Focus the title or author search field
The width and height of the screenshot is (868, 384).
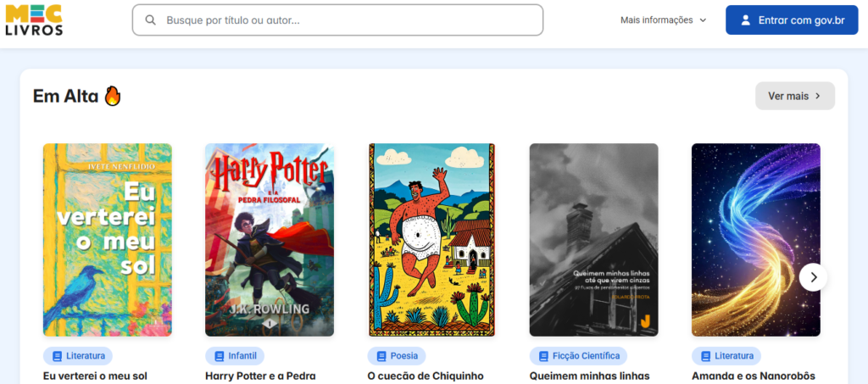pyautogui.click(x=348, y=20)
